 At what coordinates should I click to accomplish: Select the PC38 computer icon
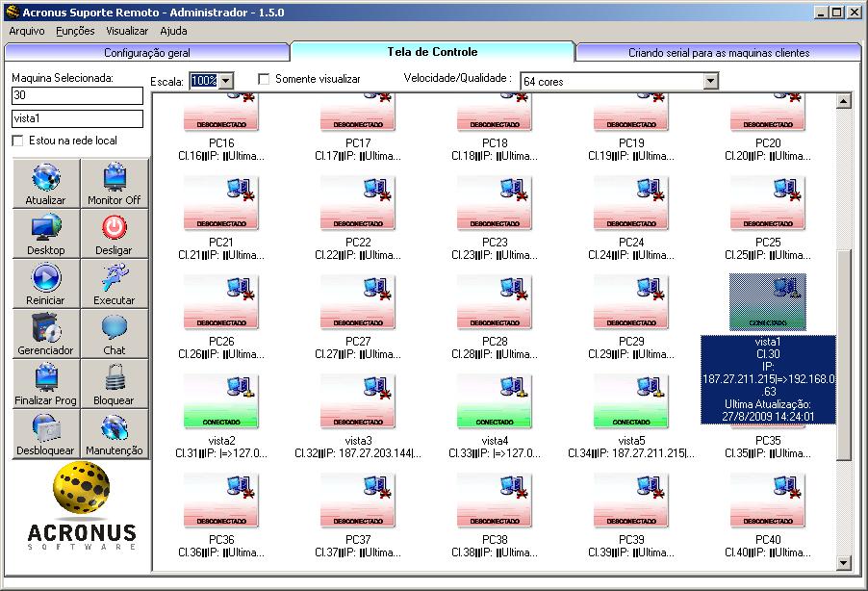[495, 501]
